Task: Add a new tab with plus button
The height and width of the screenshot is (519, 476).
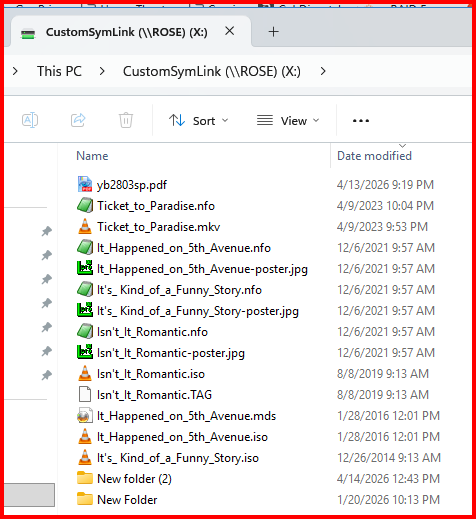Action: pyautogui.click(x=273, y=32)
